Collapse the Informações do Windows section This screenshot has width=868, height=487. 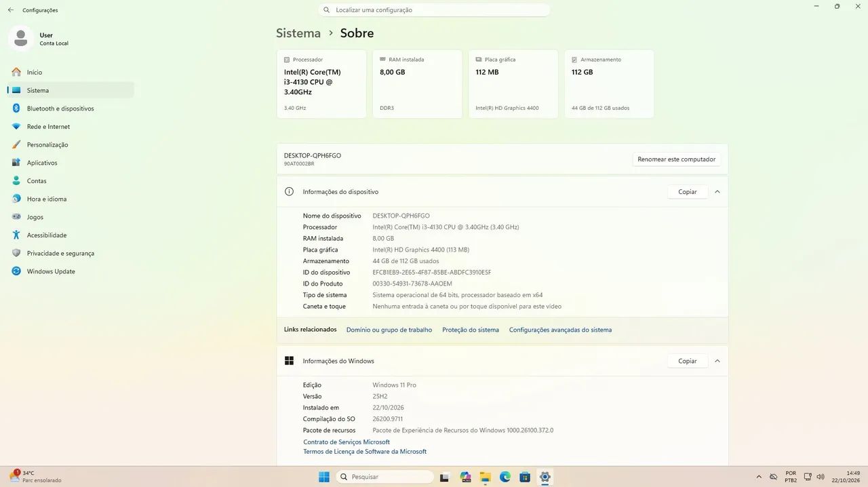(717, 361)
